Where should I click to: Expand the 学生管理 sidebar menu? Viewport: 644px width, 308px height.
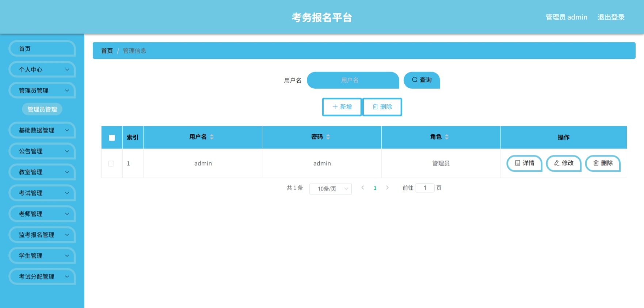(x=42, y=255)
